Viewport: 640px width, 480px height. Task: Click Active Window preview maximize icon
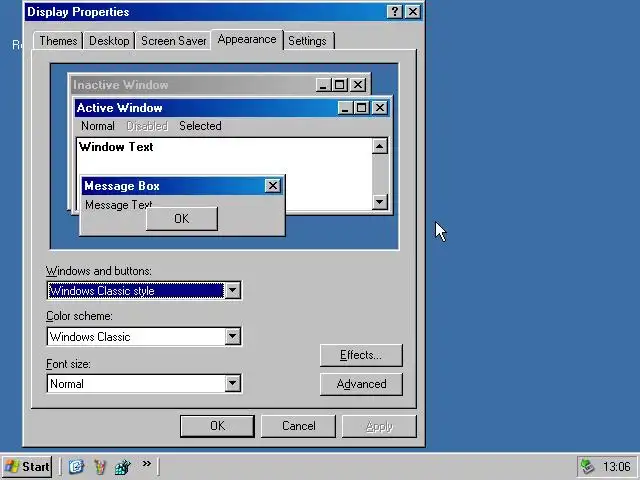362,108
